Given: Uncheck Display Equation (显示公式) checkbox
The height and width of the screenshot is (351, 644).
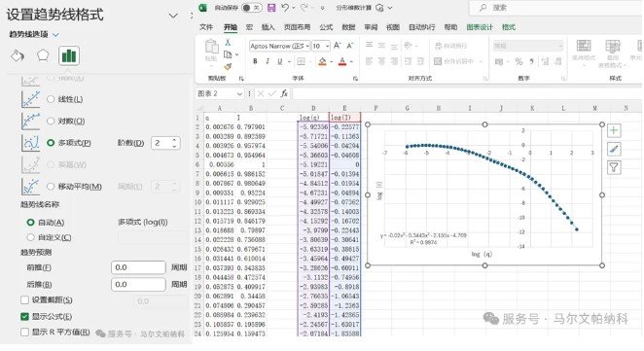Looking at the screenshot, I should click(x=24, y=317).
